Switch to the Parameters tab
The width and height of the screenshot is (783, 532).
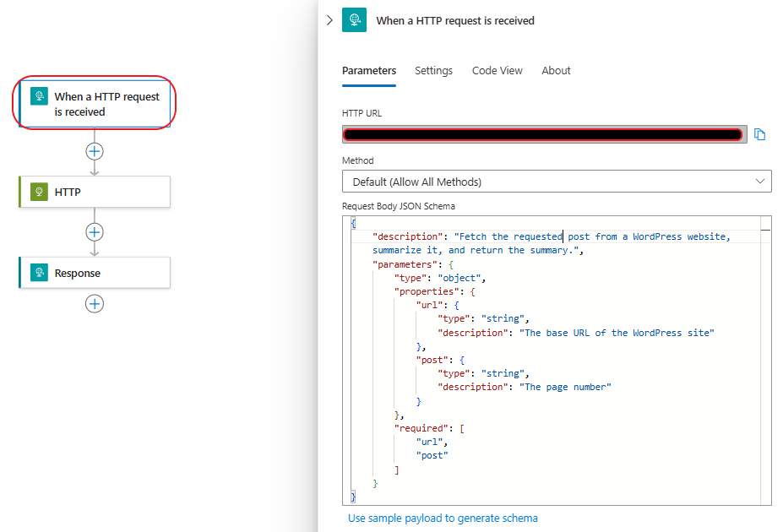point(369,71)
